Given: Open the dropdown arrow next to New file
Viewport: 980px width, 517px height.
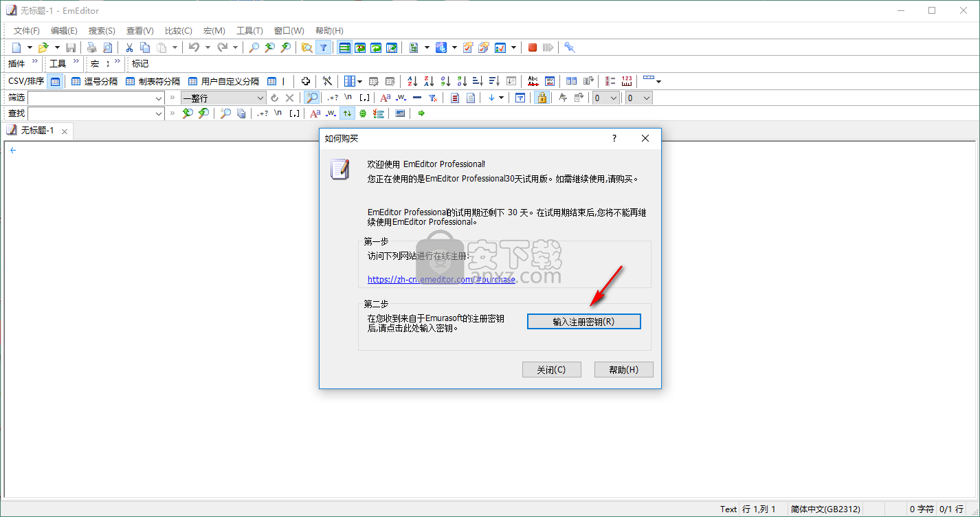Looking at the screenshot, I should click(30, 47).
